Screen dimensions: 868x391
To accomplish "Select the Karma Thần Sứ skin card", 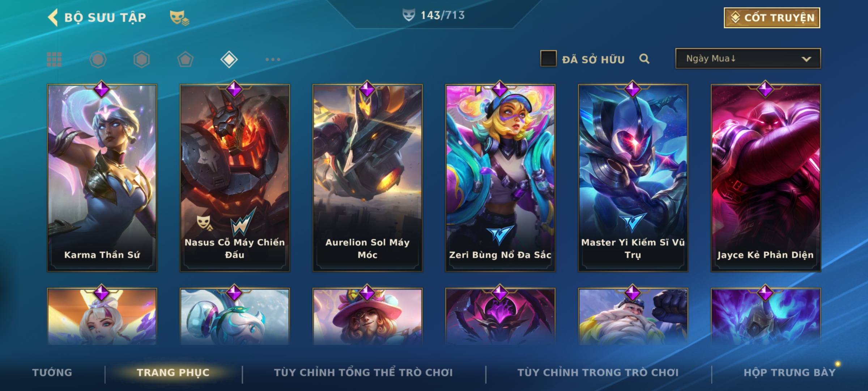I will coord(102,178).
